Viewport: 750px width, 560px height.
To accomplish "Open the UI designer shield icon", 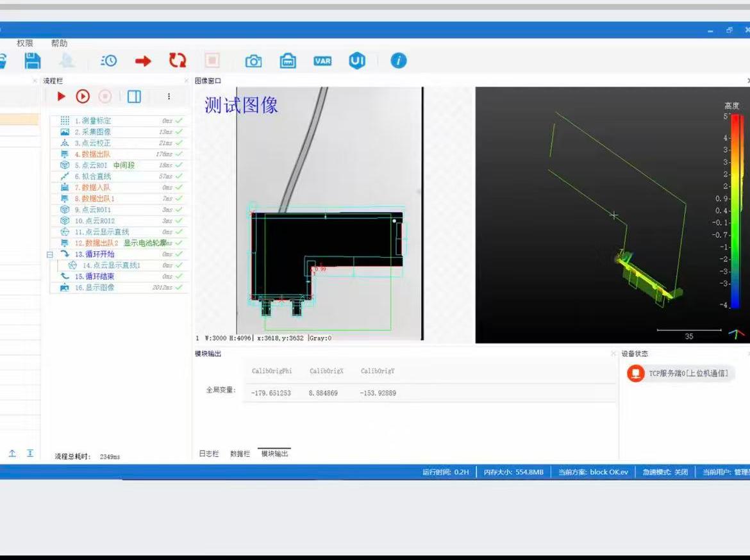I will pyautogui.click(x=357, y=61).
